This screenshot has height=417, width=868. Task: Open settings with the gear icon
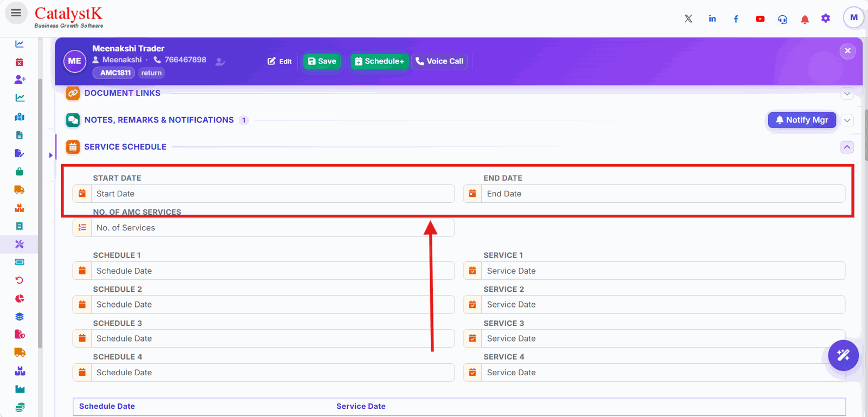tap(826, 18)
